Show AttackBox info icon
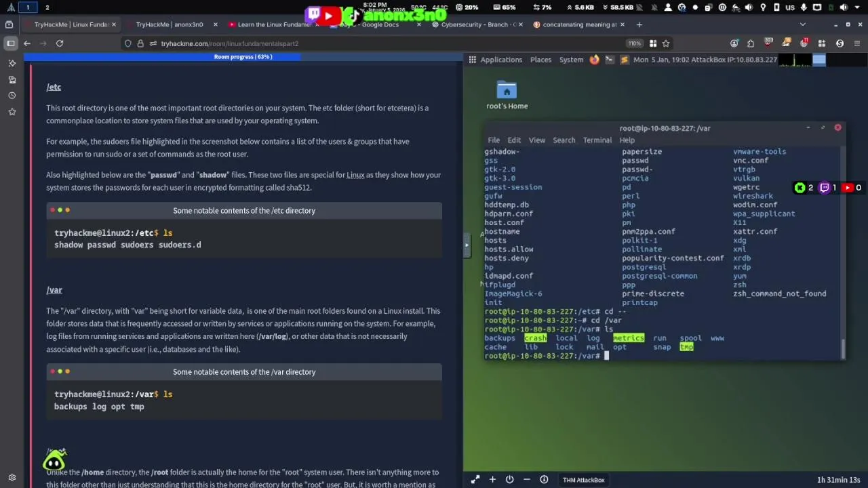This screenshot has height=488, width=868. pos(544,480)
